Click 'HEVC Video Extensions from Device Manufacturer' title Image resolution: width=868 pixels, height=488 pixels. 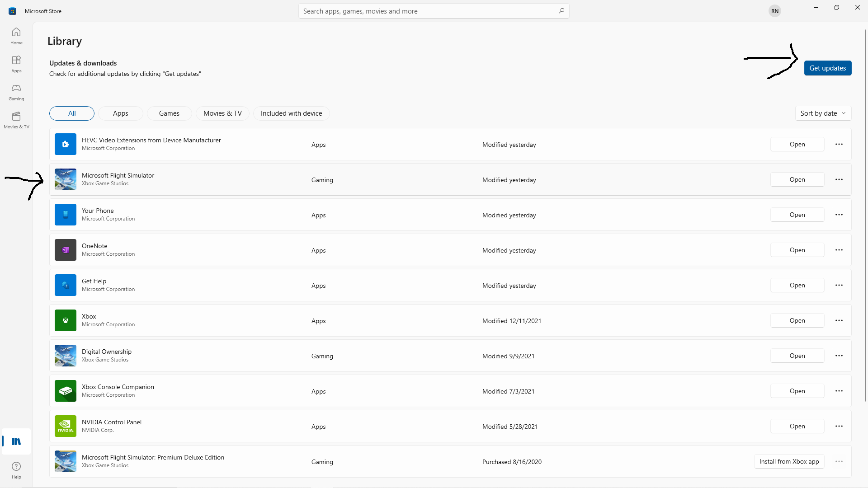point(151,140)
